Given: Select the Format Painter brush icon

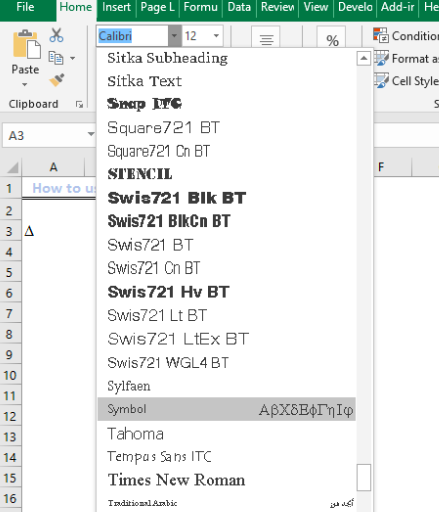Looking at the screenshot, I should (57, 80).
